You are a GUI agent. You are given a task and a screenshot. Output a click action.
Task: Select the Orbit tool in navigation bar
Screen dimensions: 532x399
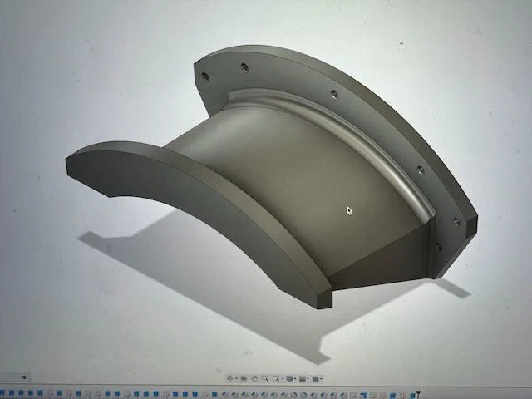click(229, 378)
